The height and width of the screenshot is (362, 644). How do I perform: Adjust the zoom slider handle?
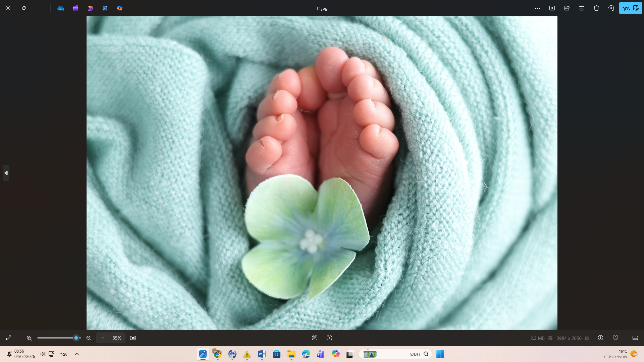pos(76,338)
